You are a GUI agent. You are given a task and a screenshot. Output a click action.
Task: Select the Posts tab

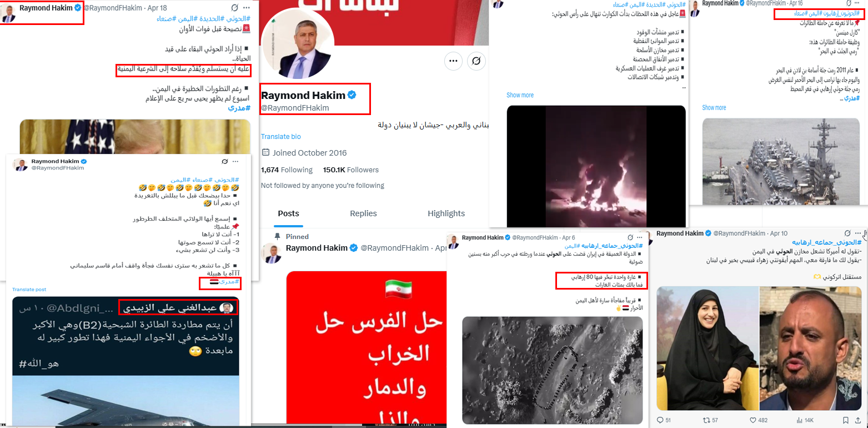coord(288,213)
